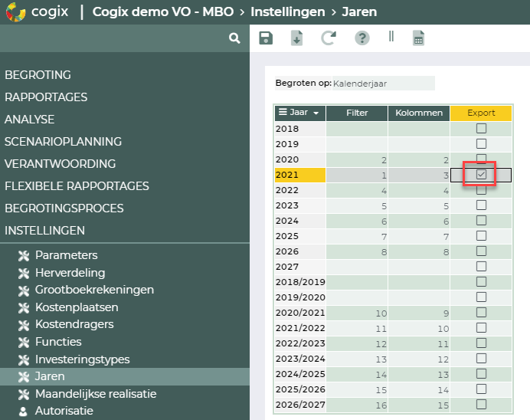Screen dimensions: 530x420
Task: Click the Jaren wrench icon
Action: [24, 377]
